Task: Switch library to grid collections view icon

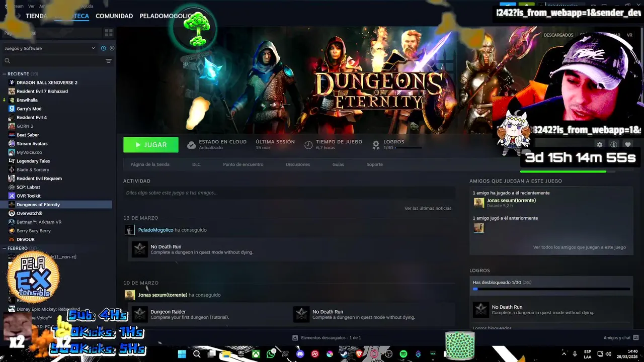Action: point(108,33)
